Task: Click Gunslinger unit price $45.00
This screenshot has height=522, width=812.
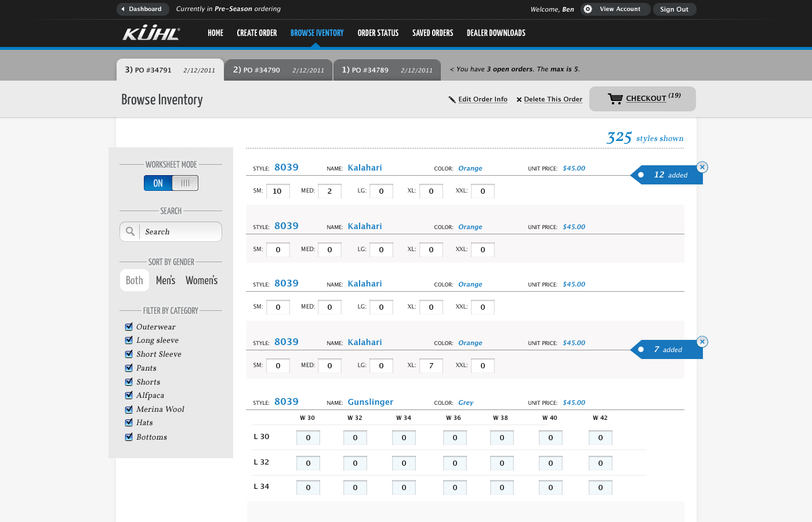Action: pyautogui.click(x=574, y=403)
